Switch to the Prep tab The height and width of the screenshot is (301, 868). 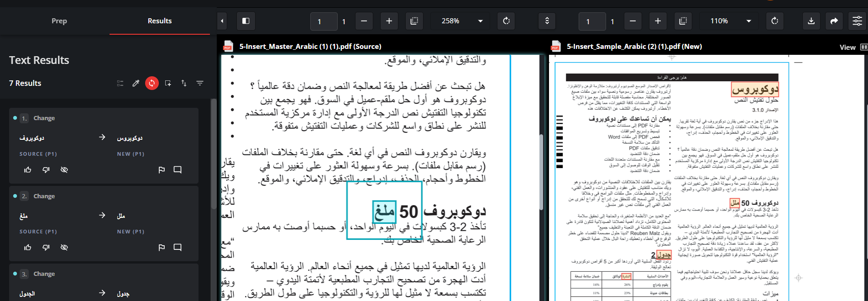pyautogui.click(x=59, y=21)
